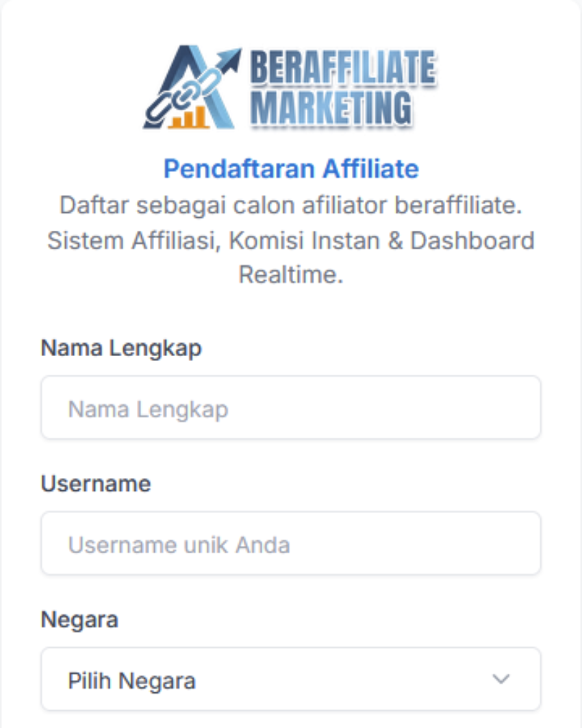582x728 pixels.
Task: Click the MARKETING word in the logo
Action: [331, 108]
